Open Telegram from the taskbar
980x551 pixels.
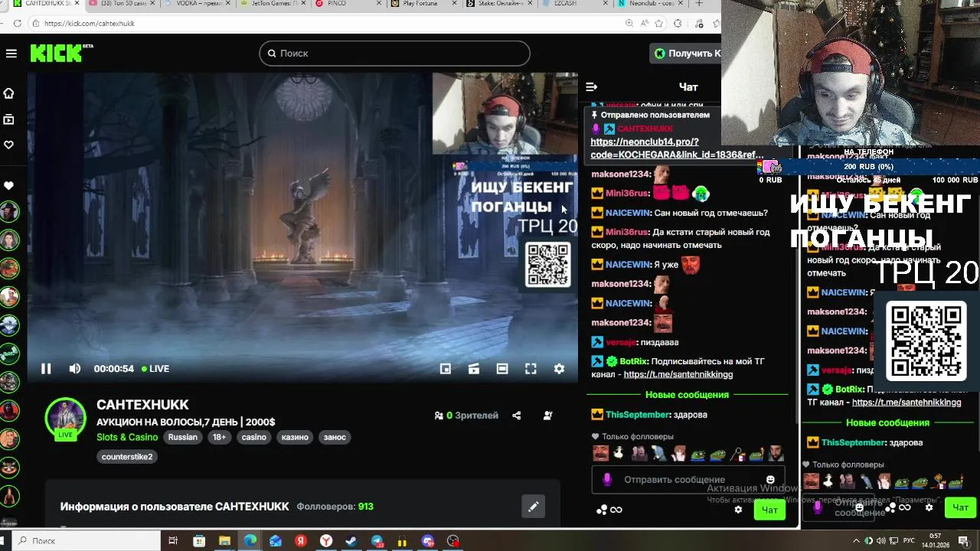(x=377, y=541)
